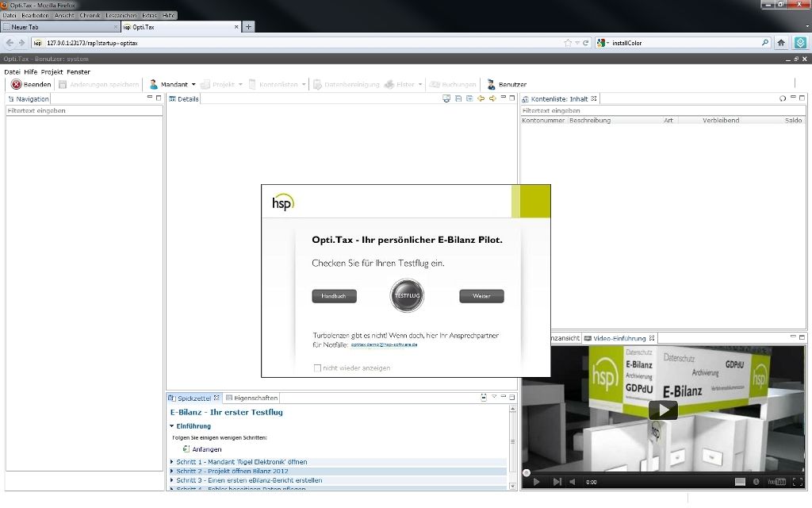Screen dimensions: 812x508
Task: Expand Schritt 3 - Einen ersten eBilanz-Bericht erstellen
Action: coord(172,480)
